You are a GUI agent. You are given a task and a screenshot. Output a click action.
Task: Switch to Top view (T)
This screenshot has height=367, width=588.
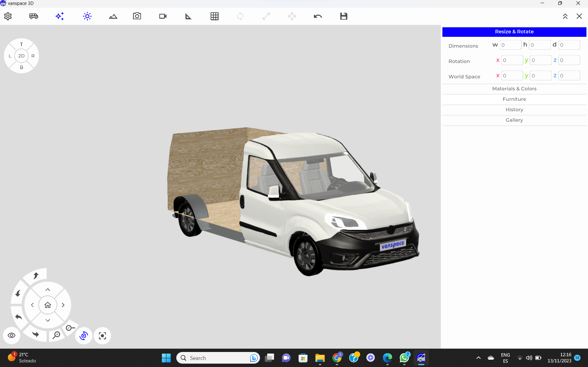[x=21, y=44]
